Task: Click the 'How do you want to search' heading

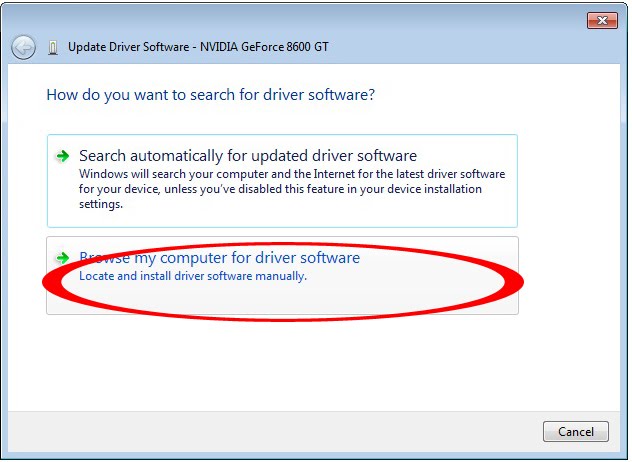Action: [x=211, y=95]
